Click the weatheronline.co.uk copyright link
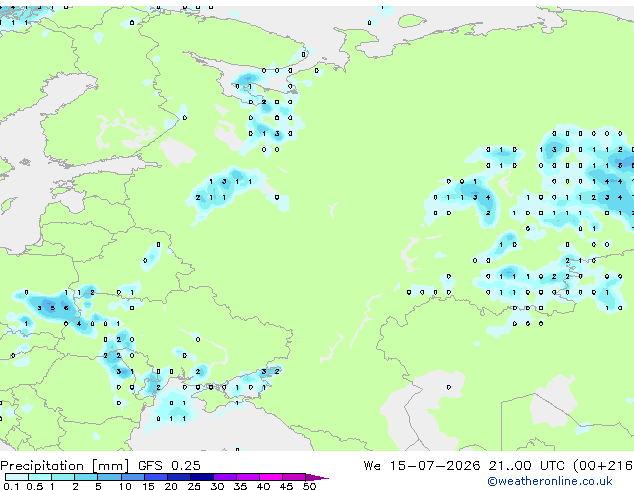Screen dimensions: 634x490 [549, 481]
